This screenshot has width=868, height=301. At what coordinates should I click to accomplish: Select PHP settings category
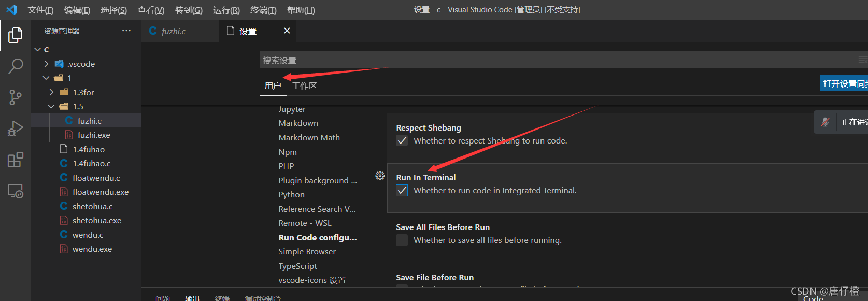pos(286,166)
